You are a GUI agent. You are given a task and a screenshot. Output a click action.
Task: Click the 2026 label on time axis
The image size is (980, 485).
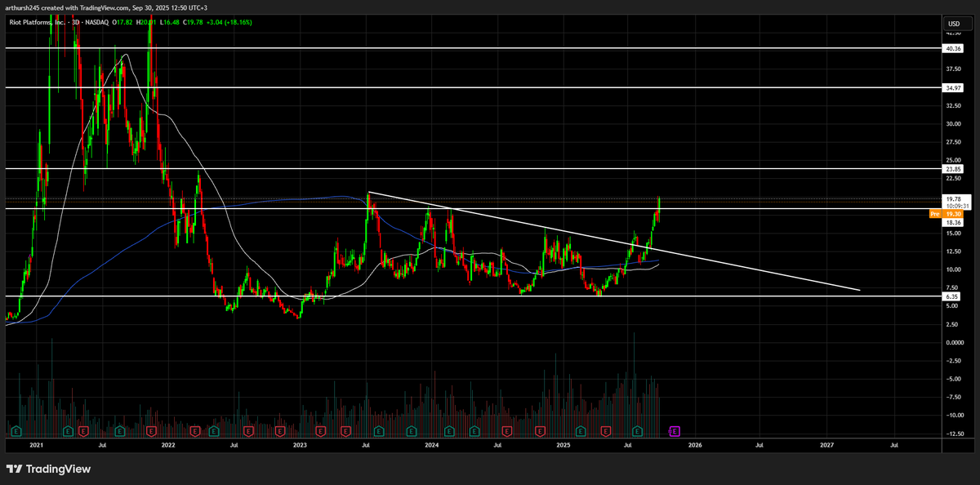pyautogui.click(x=695, y=446)
